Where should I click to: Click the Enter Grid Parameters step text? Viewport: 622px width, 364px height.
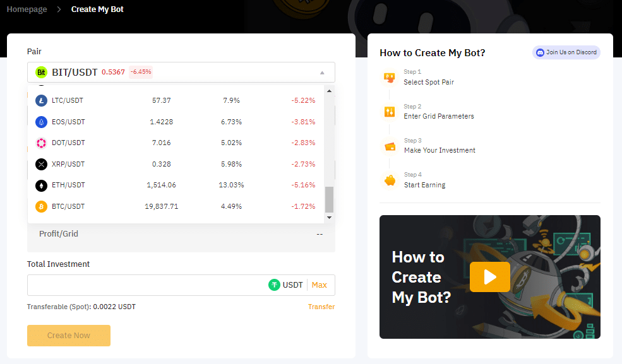(439, 116)
